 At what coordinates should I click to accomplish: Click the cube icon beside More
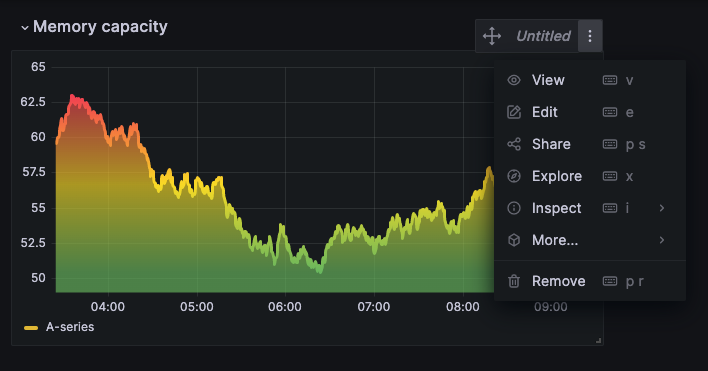(514, 240)
